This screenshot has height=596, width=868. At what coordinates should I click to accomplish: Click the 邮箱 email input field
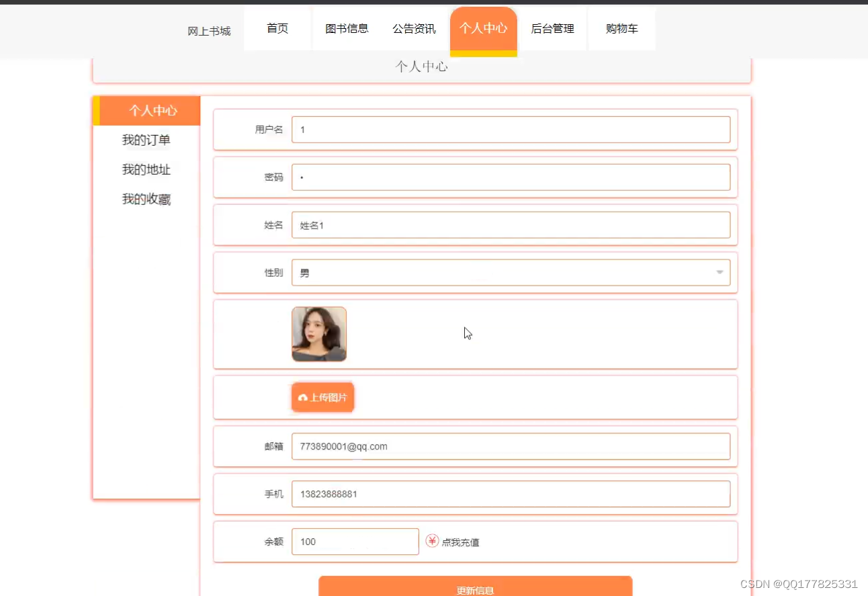[x=511, y=446]
